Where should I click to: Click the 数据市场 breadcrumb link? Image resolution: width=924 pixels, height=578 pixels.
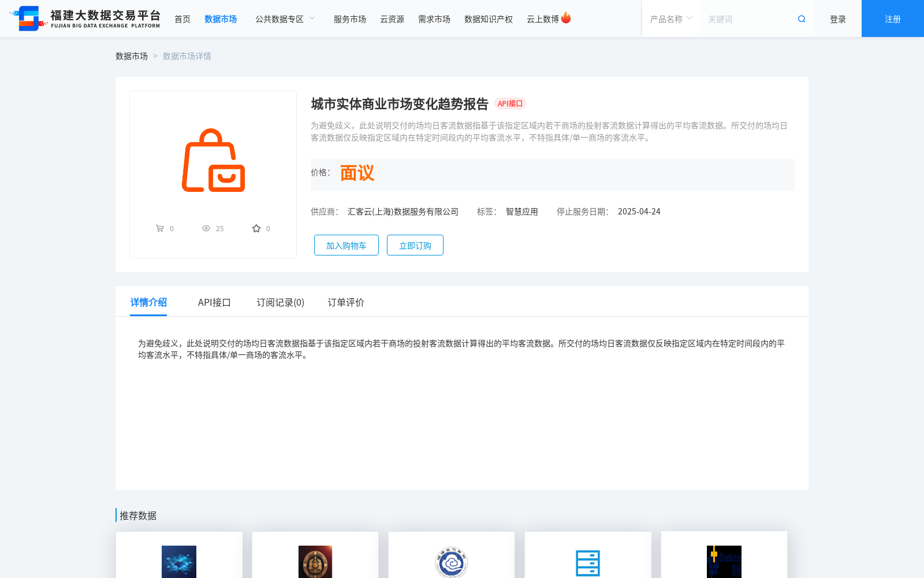point(132,56)
